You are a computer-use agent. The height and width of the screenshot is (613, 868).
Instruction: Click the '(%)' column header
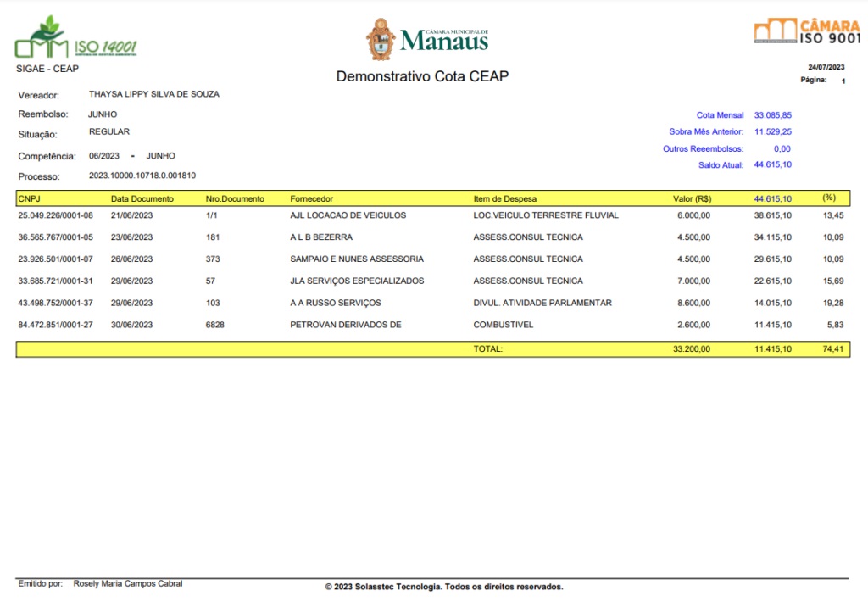click(829, 198)
